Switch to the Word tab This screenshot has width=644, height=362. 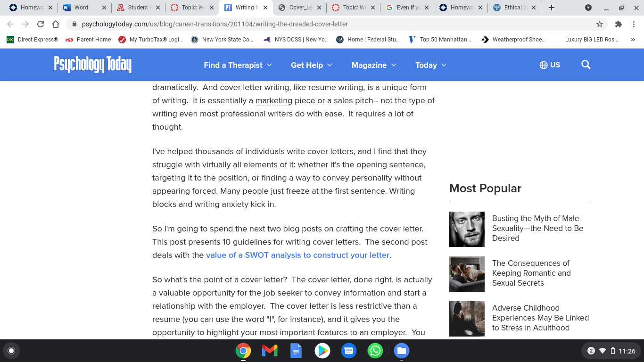click(85, 8)
